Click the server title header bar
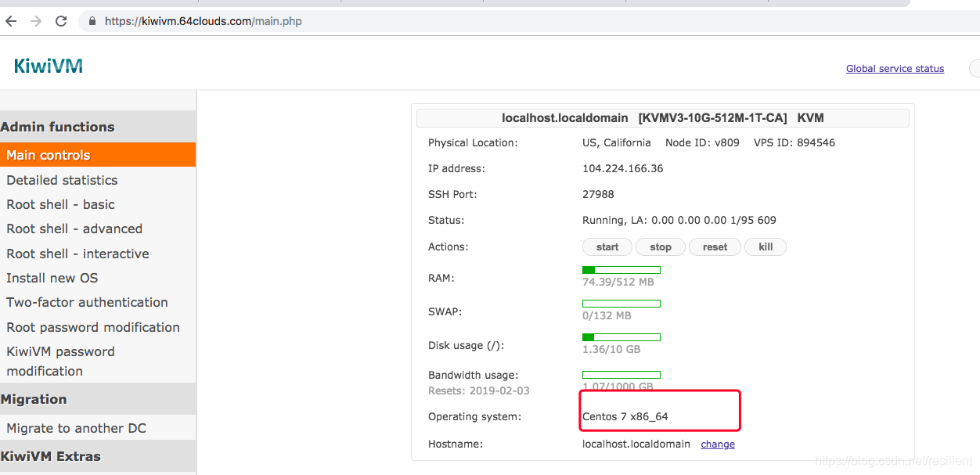This screenshot has height=475, width=980. (x=662, y=118)
